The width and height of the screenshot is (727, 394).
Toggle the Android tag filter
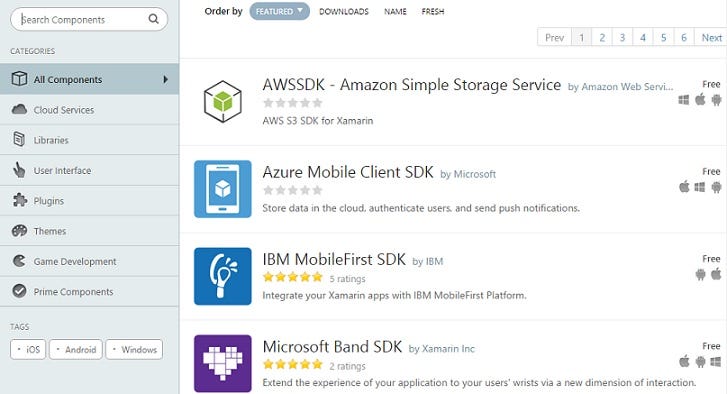(76, 350)
